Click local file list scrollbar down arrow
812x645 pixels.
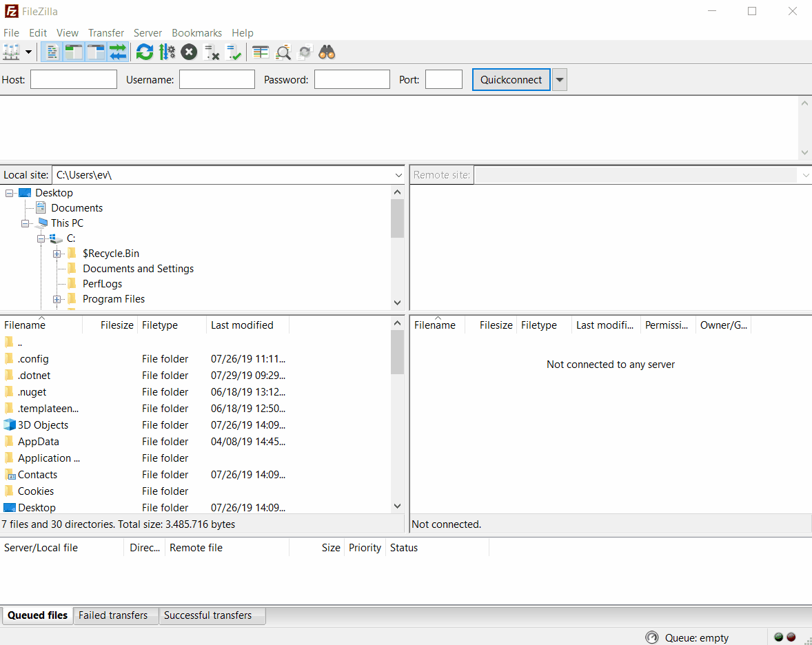tap(397, 506)
